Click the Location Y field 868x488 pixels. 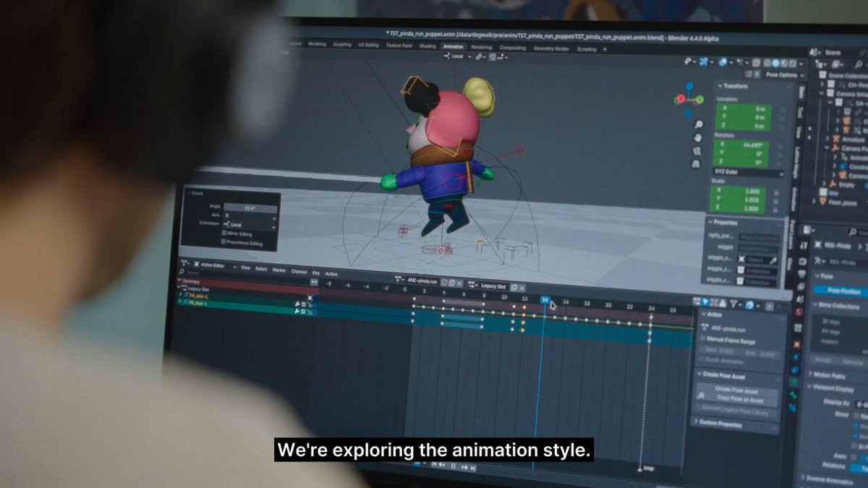pyautogui.click(x=742, y=117)
